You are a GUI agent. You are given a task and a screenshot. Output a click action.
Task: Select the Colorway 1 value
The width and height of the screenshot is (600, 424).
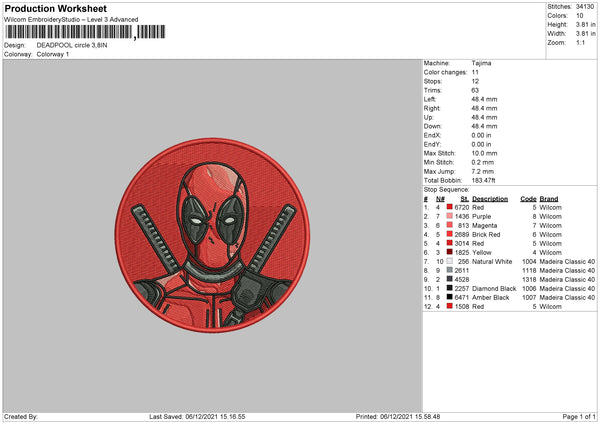tap(53, 54)
